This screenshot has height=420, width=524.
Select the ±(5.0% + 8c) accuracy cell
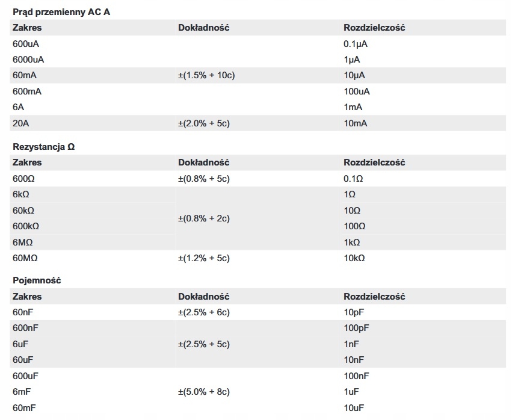(x=205, y=392)
